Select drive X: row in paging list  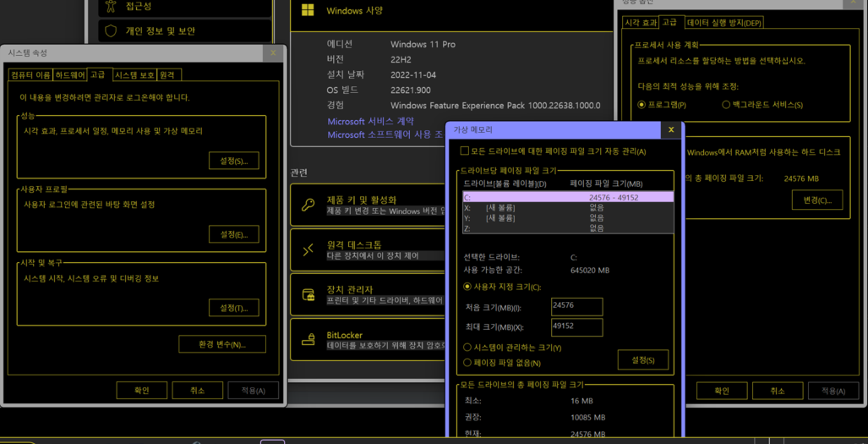(x=568, y=207)
